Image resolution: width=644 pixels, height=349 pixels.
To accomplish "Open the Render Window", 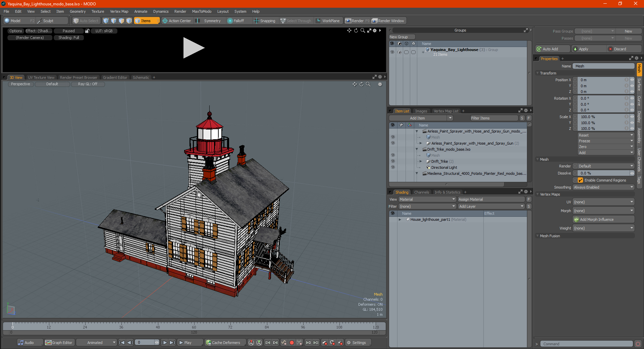I will tap(388, 21).
